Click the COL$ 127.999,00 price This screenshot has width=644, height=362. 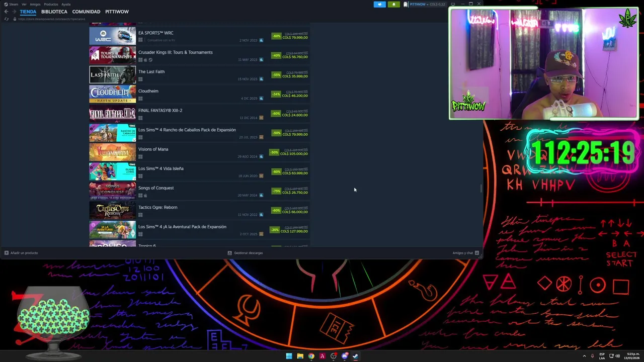(294, 231)
